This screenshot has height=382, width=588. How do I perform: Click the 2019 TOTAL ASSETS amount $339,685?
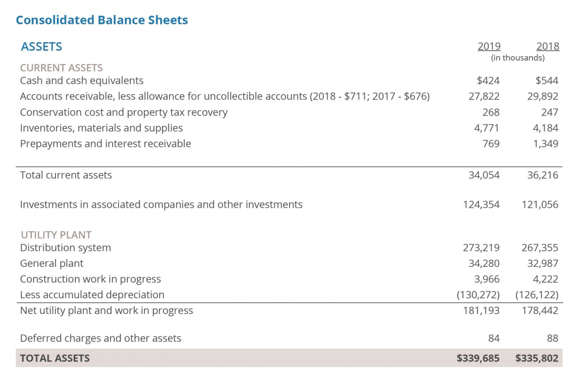[x=478, y=358]
